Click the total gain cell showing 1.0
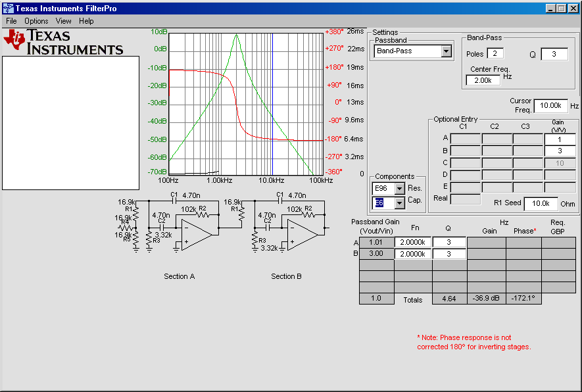Image resolution: width=582 pixels, height=392 pixels. (376, 299)
